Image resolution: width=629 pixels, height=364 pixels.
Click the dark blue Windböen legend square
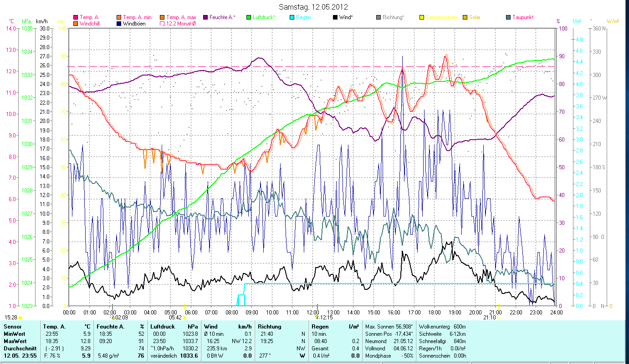[x=119, y=23]
